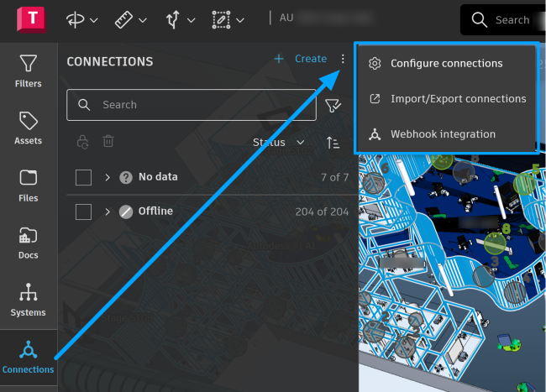Open the Systems panel

pos(29,300)
